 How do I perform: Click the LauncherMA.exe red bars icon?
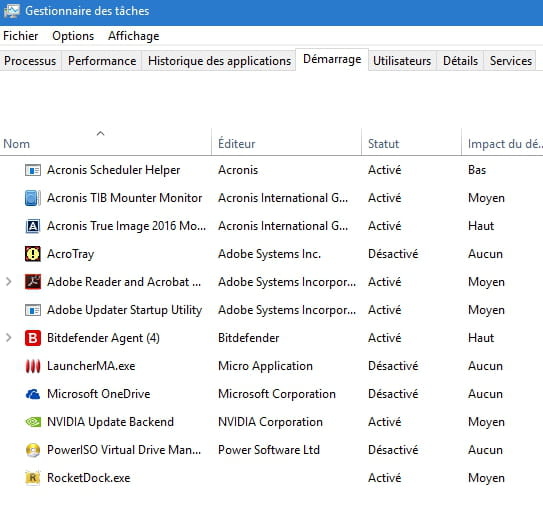pos(33,366)
